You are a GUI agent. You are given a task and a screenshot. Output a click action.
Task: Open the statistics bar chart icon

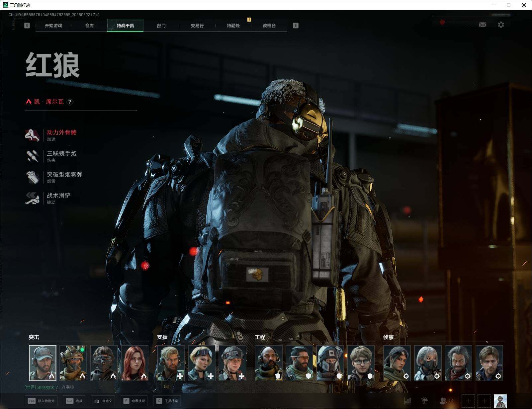tap(407, 401)
